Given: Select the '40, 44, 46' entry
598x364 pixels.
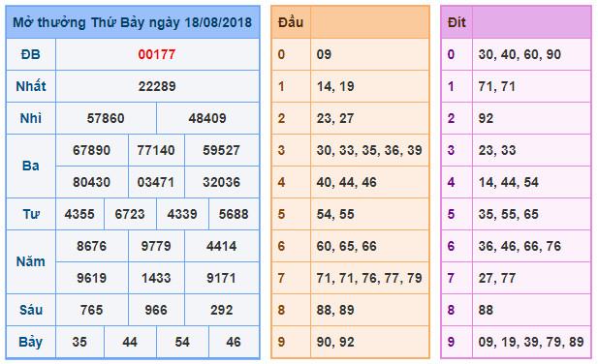Looking at the screenshot, I should 346,182.
